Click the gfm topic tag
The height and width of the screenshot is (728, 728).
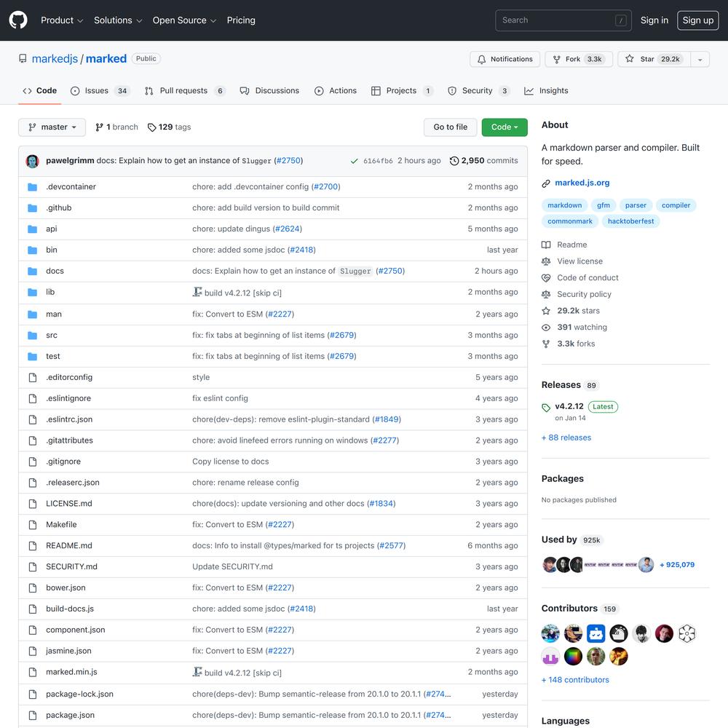pyautogui.click(x=604, y=205)
